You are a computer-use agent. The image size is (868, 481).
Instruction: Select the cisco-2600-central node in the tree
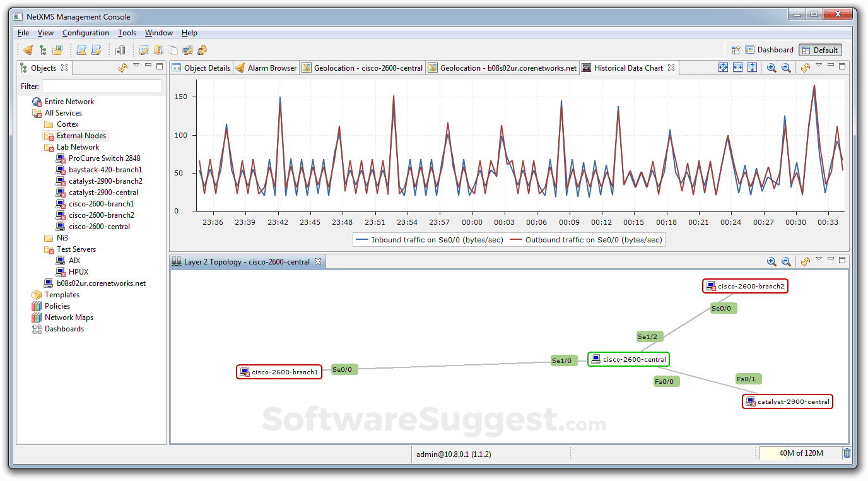[100, 226]
